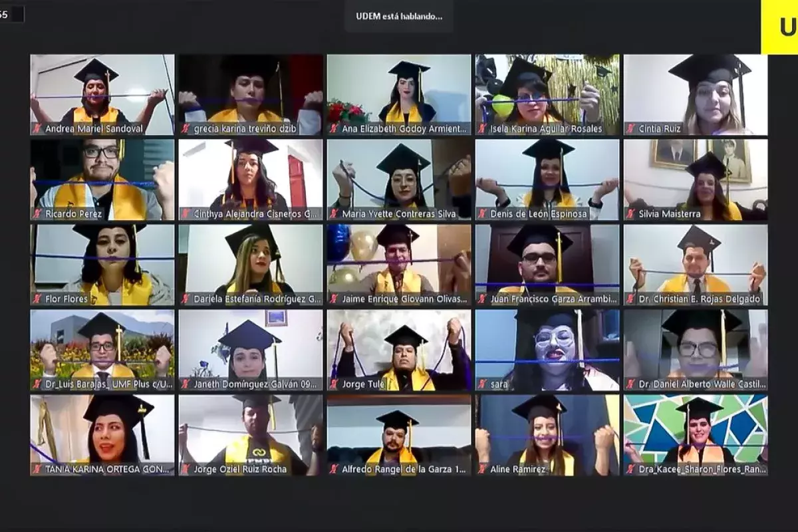This screenshot has height=532, width=798.
Task: Click muted mic icon next to Jorge Tulé
Action: pyautogui.click(x=334, y=384)
